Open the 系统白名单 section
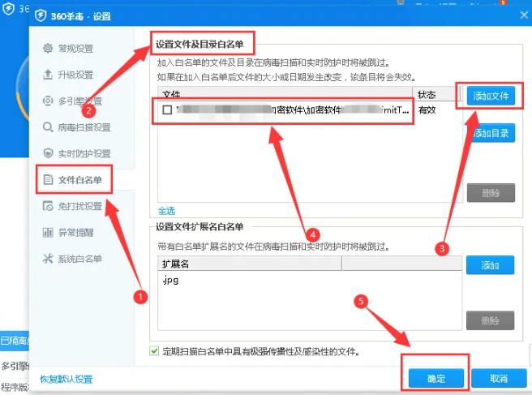The height and width of the screenshot is (395, 532). pyautogui.click(x=80, y=259)
